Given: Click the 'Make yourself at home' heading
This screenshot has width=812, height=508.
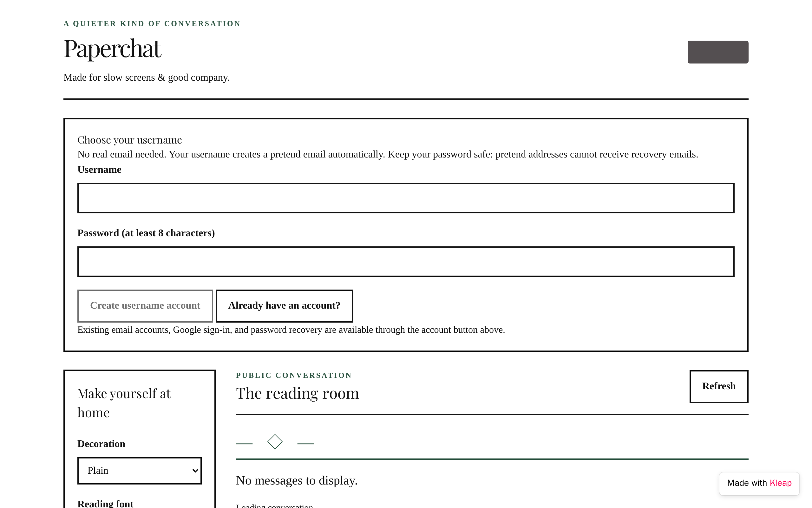Looking at the screenshot, I should coord(124,403).
